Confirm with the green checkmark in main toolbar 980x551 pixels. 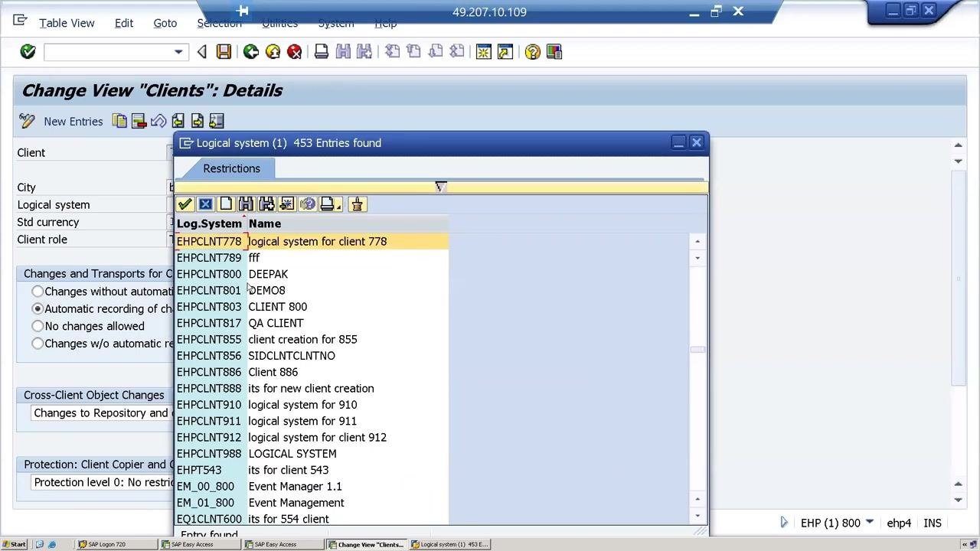click(28, 52)
